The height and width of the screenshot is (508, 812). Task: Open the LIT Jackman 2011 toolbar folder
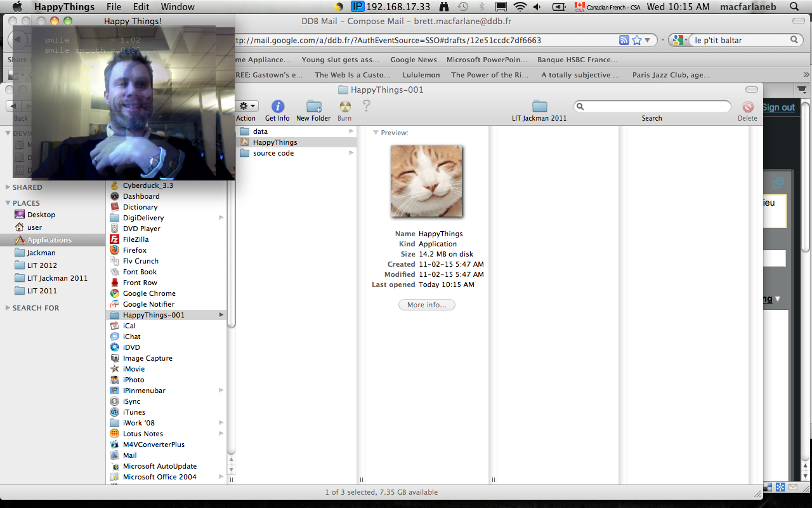pos(539,106)
